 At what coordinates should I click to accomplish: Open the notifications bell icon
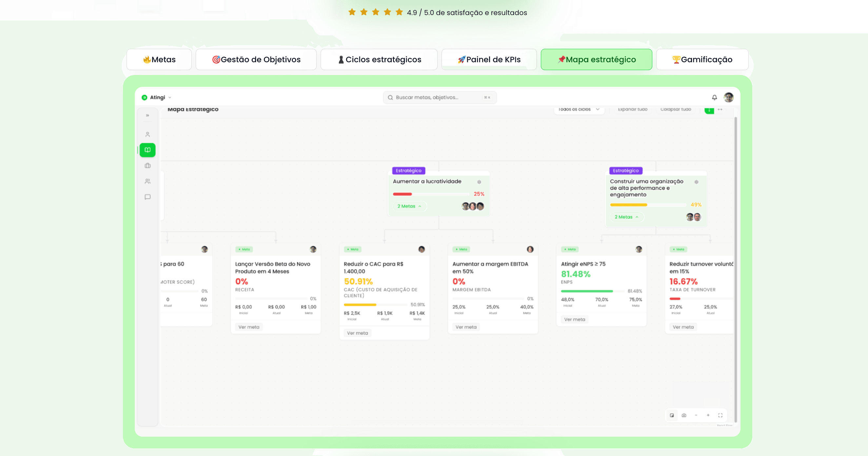click(714, 97)
